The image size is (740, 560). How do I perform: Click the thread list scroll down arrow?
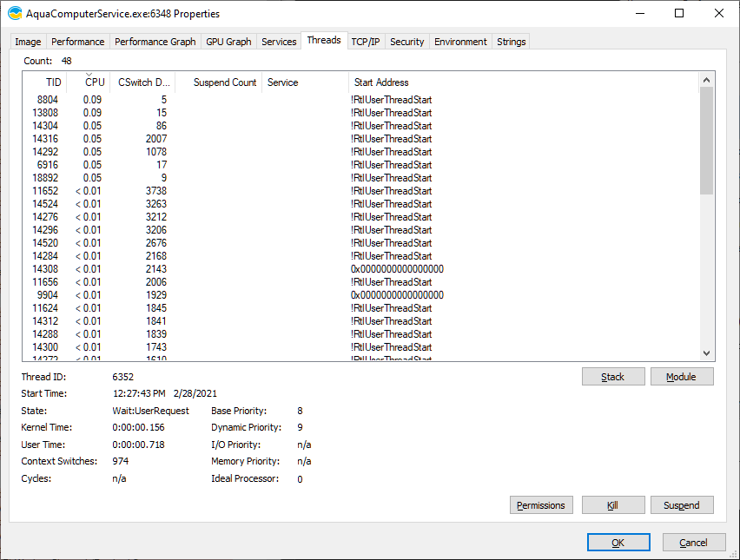(706, 353)
